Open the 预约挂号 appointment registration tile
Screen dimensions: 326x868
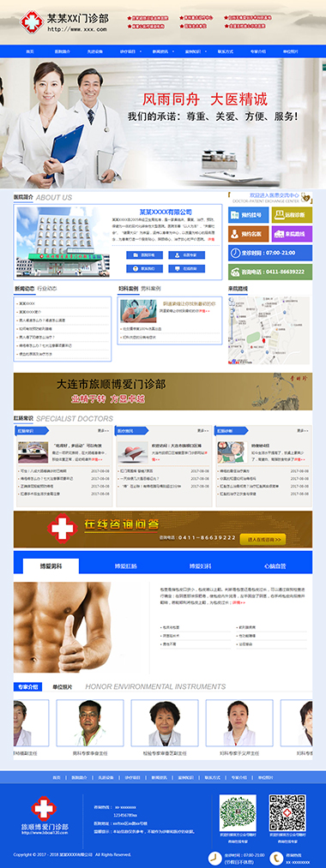click(x=248, y=215)
